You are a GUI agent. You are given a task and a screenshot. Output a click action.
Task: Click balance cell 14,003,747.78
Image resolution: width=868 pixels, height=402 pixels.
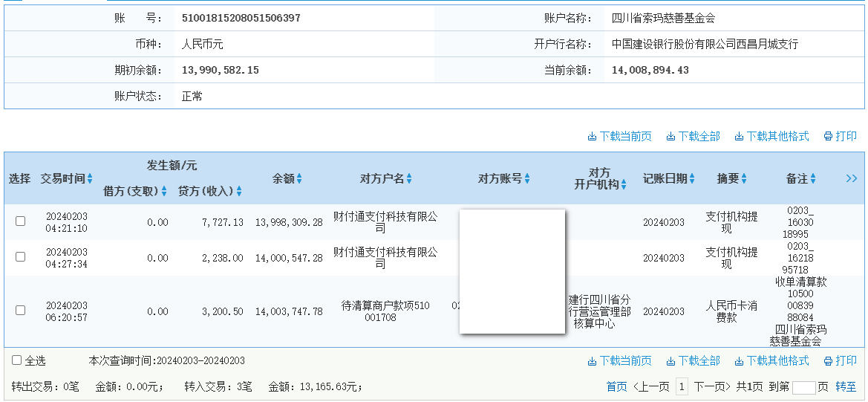tap(289, 311)
